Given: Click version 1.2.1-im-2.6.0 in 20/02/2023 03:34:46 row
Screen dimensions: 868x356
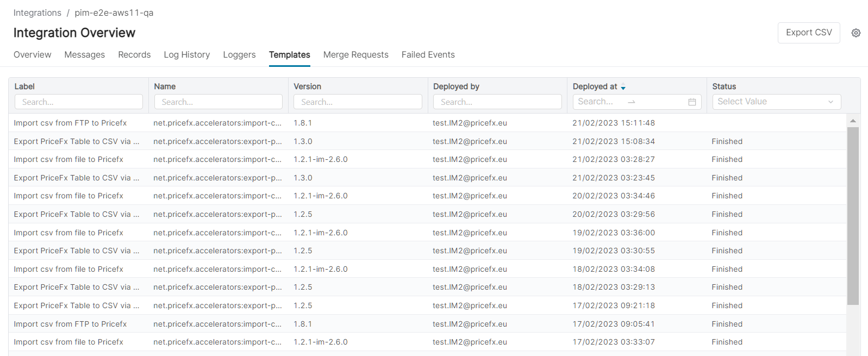Looking at the screenshot, I should [x=321, y=196].
